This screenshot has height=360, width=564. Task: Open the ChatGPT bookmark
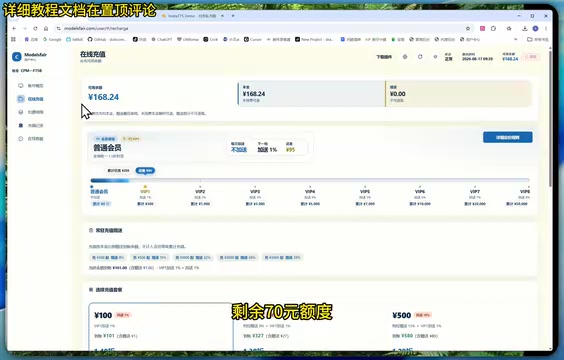pyautogui.click(x=161, y=39)
